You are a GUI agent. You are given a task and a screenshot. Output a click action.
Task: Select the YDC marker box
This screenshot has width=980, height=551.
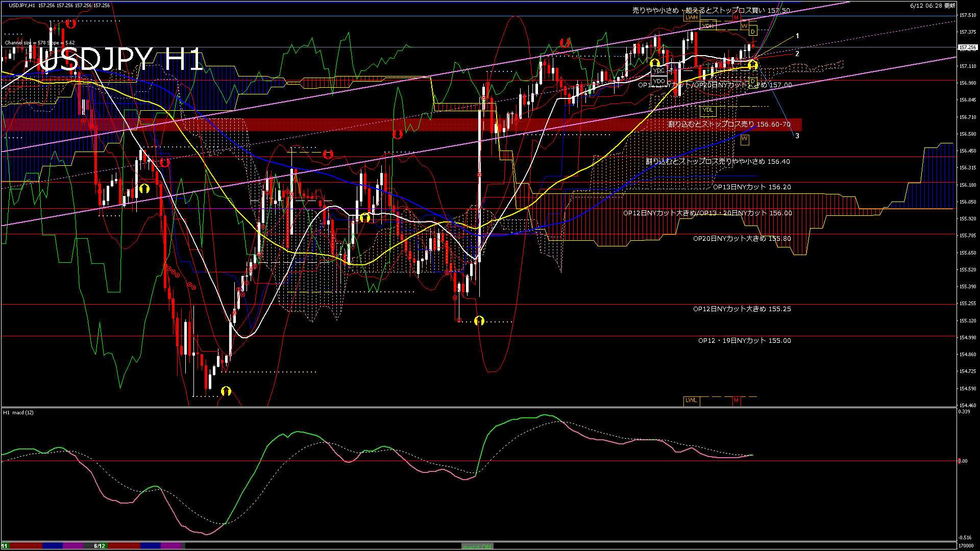659,71
